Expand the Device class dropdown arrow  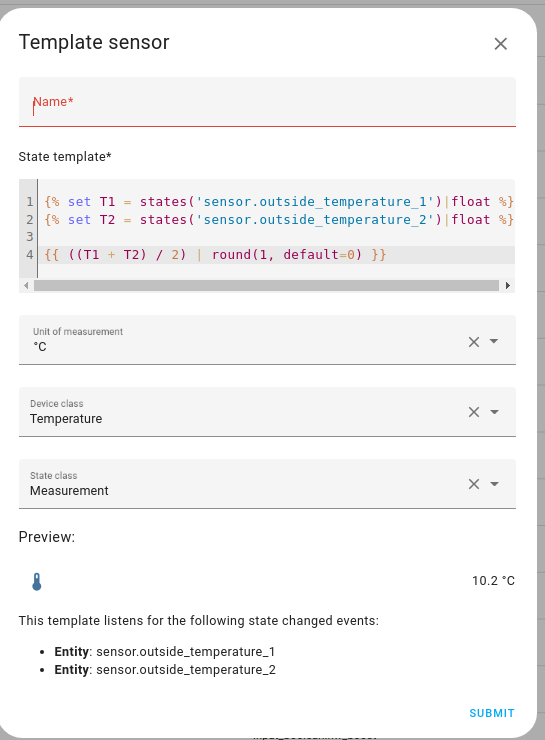[x=494, y=412]
